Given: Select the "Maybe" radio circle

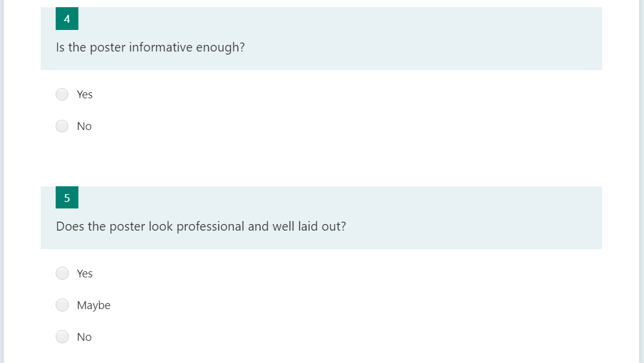Looking at the screenshot, I should click(62, 305).
